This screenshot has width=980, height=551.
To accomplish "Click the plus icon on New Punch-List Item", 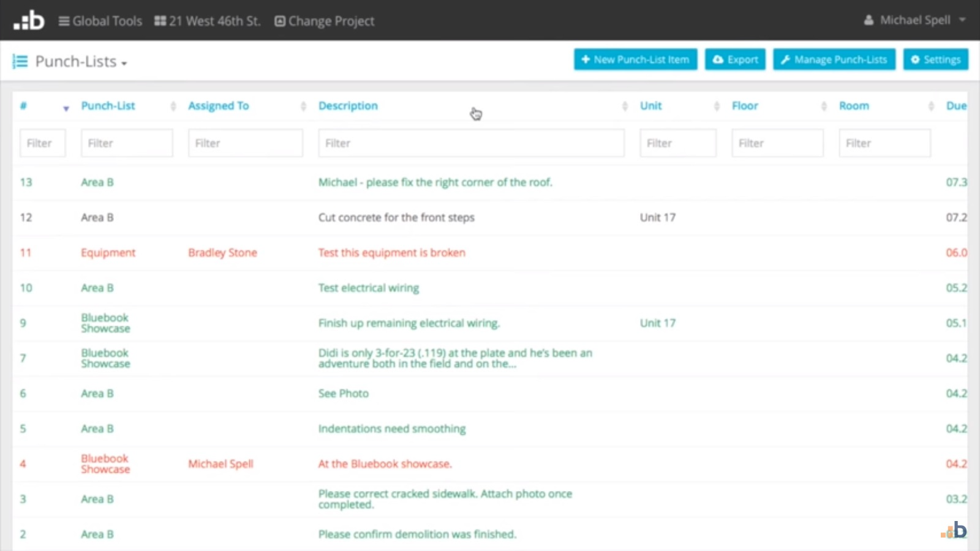I will pos(585,59).
